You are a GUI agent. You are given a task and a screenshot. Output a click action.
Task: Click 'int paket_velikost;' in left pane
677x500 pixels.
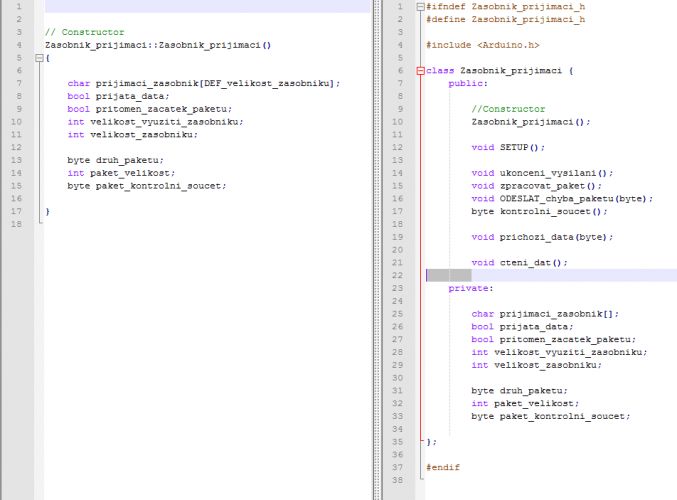(121, 173)
